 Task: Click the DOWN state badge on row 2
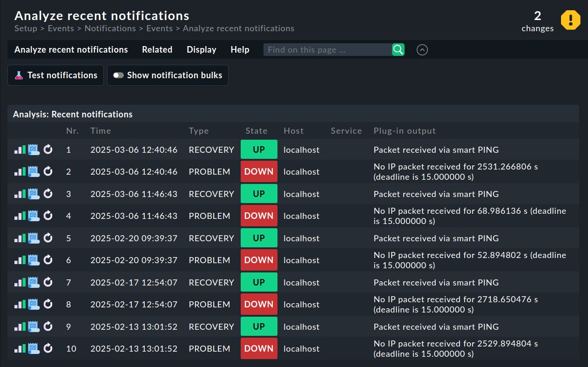click(x=259, y=171)
